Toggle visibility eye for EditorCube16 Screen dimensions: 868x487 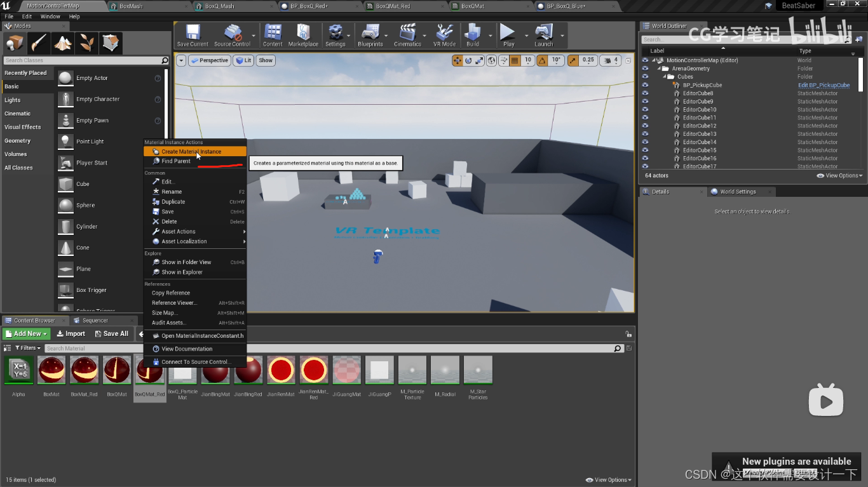click(645, 158)
